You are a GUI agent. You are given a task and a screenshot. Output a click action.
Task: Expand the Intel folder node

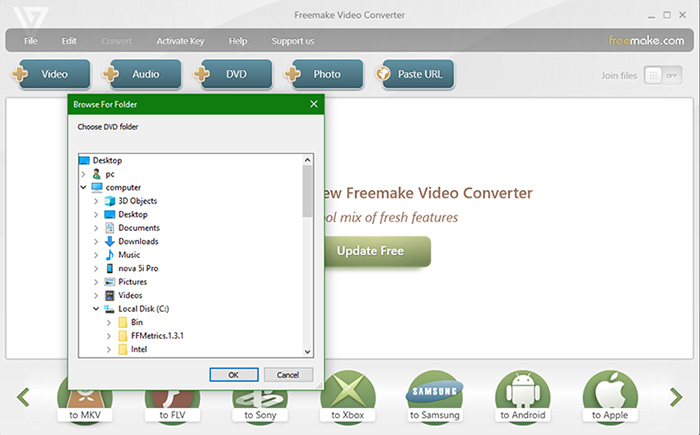click(108, 349)
